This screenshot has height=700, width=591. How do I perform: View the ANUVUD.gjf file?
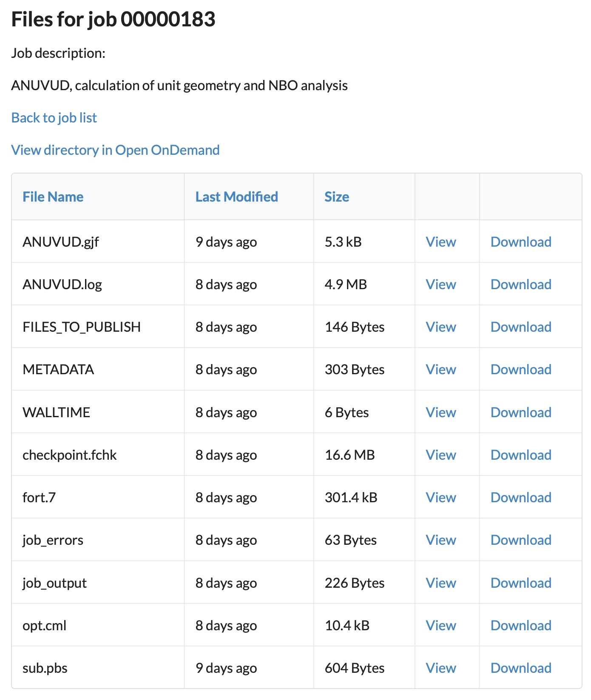[440, 242]
